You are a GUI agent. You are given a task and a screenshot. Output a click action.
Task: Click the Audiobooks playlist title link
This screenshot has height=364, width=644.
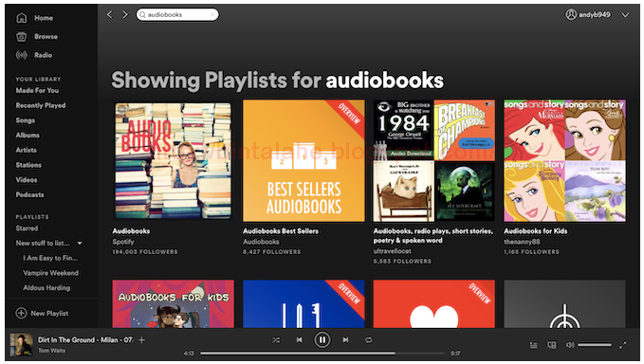[131, 231]
